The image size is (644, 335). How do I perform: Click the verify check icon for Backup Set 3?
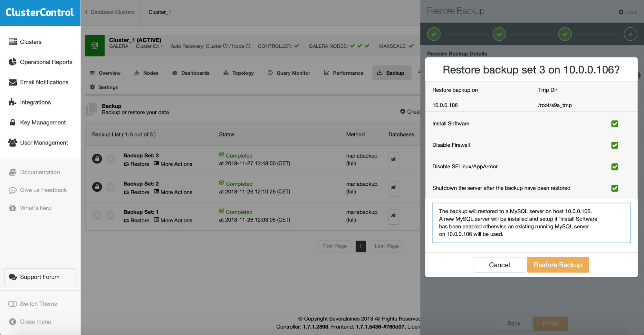(111, 159)
